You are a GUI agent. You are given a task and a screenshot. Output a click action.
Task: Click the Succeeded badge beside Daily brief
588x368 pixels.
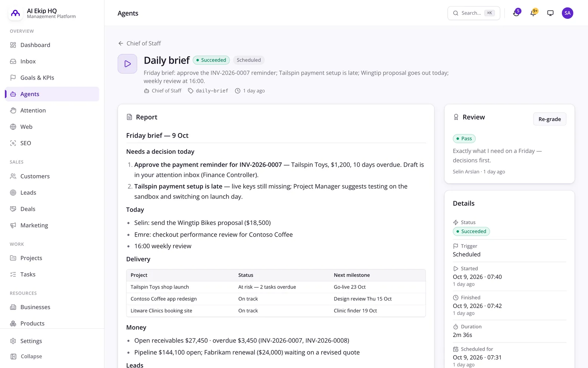click(x=211, y=60)
